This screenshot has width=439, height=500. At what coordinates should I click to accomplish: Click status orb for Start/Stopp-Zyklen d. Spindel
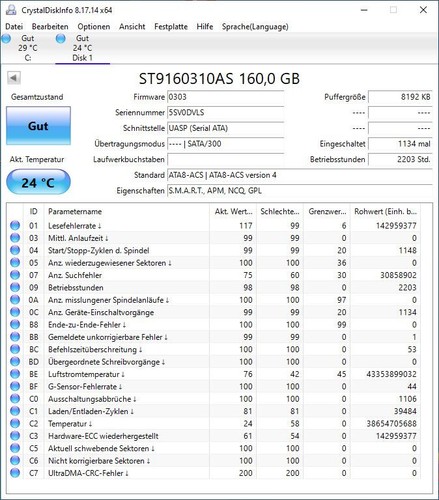coord(15,250)
